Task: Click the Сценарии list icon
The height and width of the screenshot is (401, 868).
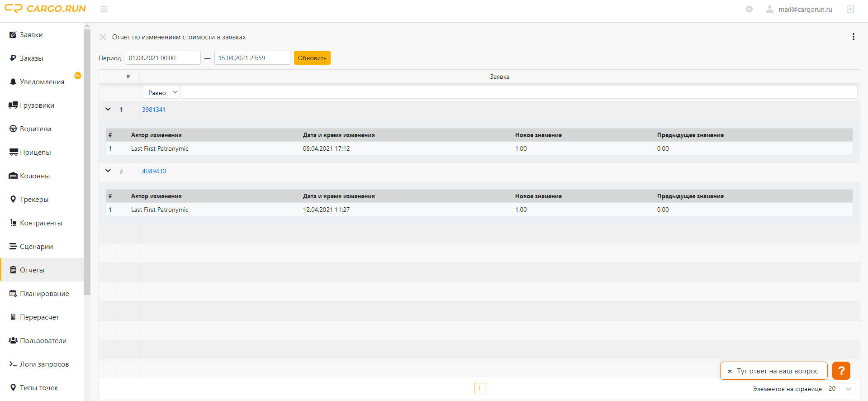Action: [13, 246]
